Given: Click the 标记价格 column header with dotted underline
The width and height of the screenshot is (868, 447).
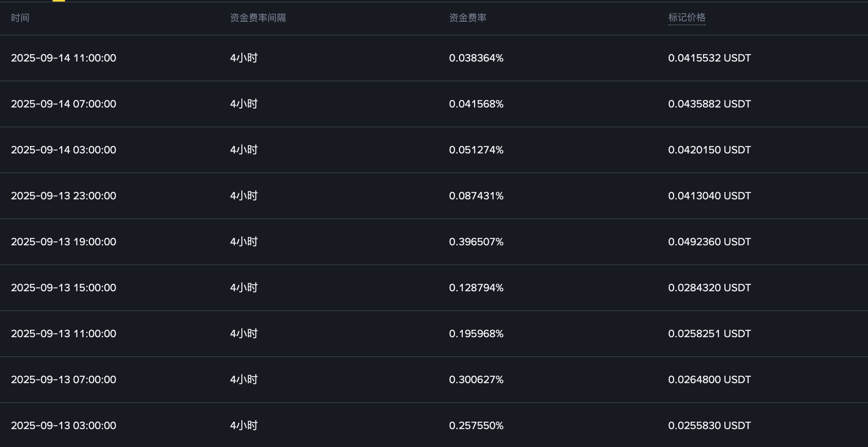Looking at the screenshot, I should pos(687,18).
